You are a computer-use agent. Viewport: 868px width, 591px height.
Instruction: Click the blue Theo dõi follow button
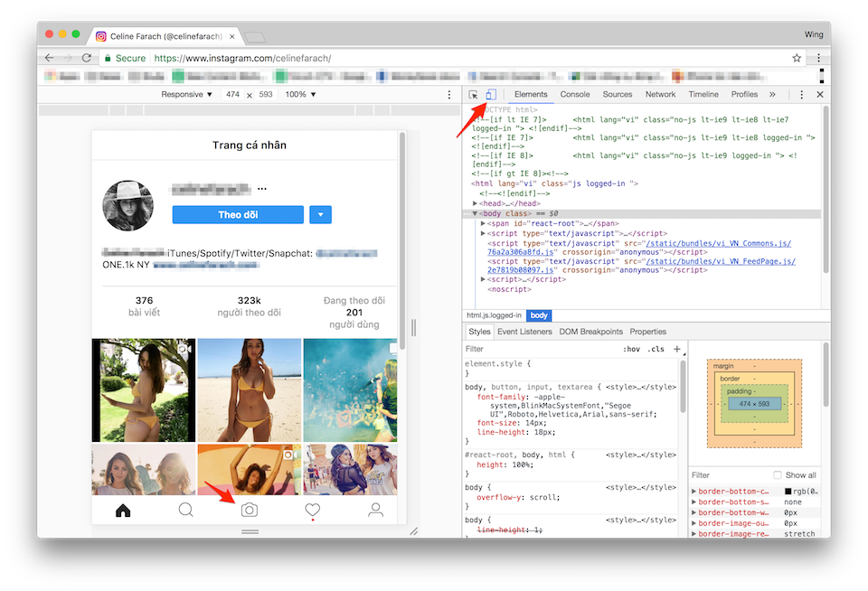click(x=238, y=215)
